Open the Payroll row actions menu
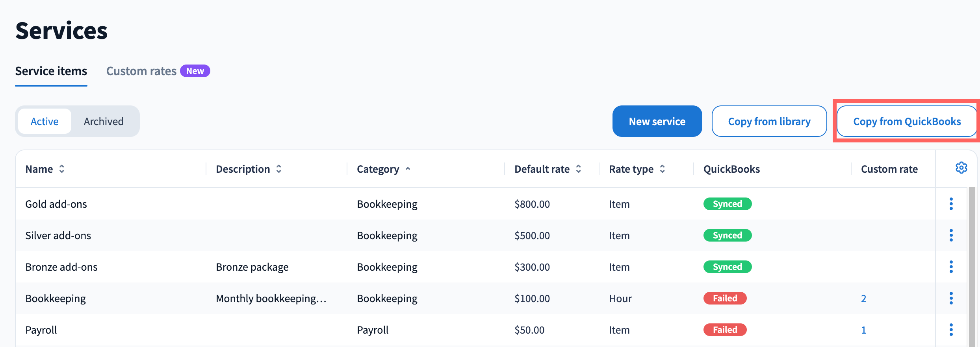 951,330
